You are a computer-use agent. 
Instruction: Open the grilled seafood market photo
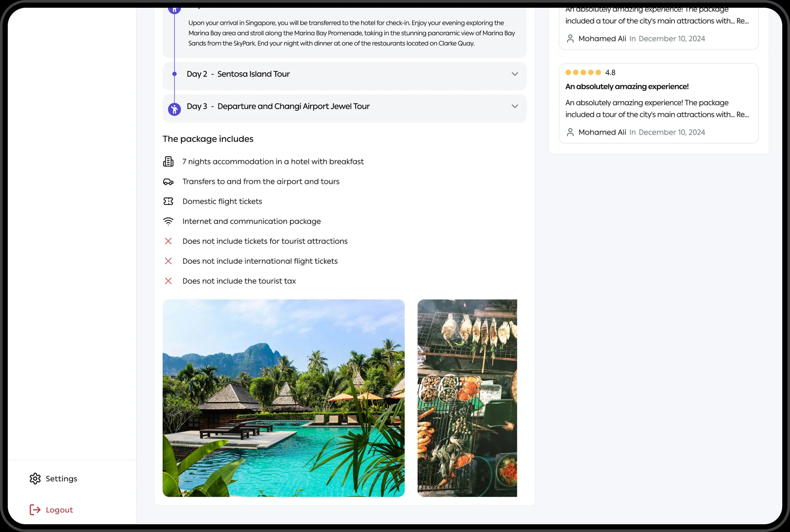tap(467, 398)
